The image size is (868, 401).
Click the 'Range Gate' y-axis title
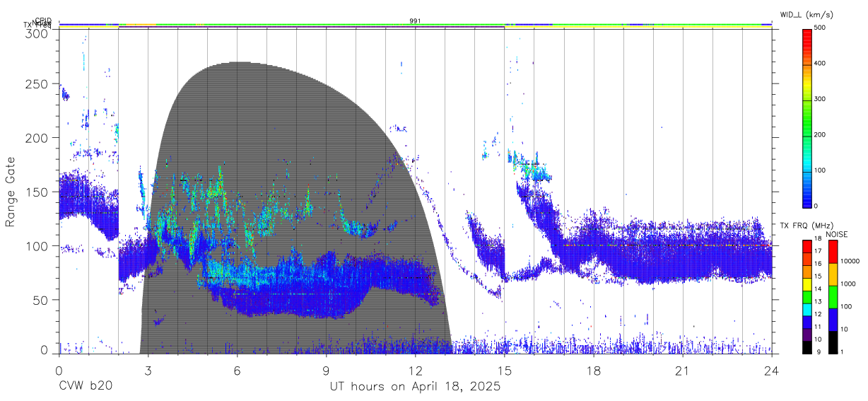pyautogui.click(x=11, y=191)
